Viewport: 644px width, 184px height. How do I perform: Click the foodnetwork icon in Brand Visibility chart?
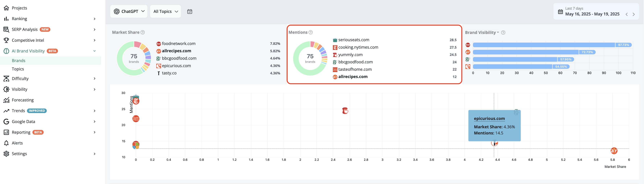468,45
